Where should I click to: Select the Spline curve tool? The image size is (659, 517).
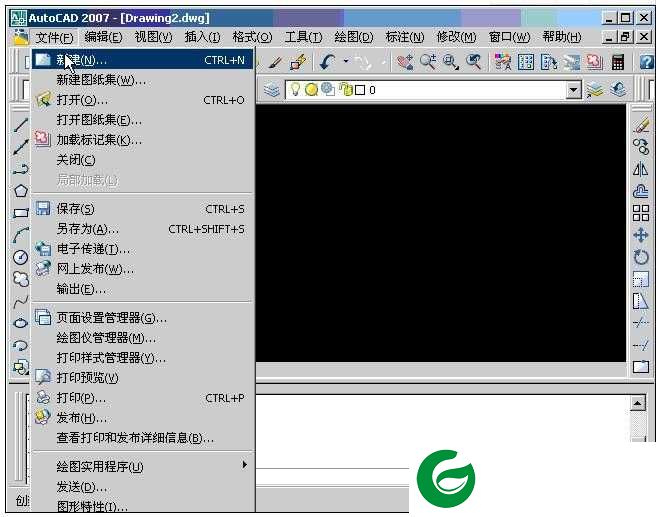21,301
